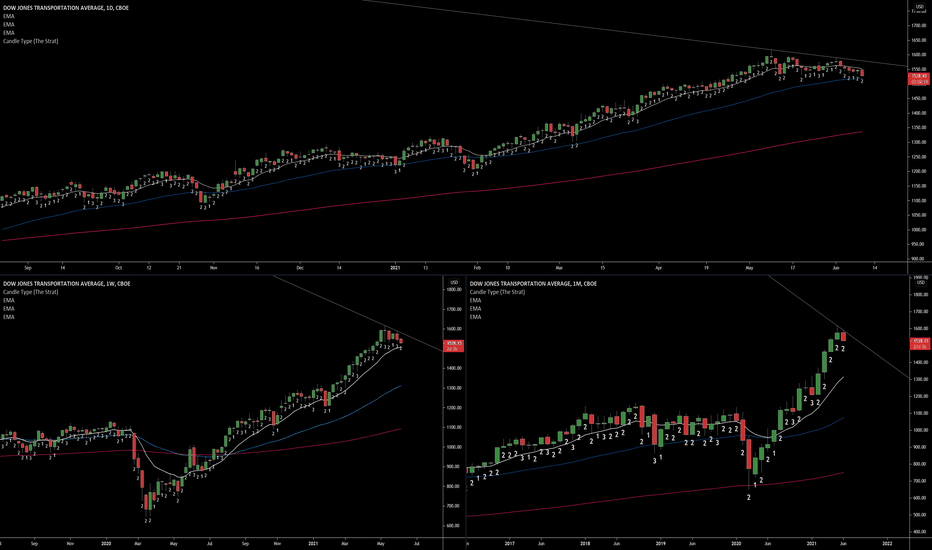Click the 600.00 level on weekly price axis
The height and width of the screenshot is (550, 932).
click(x=454, y=526)
